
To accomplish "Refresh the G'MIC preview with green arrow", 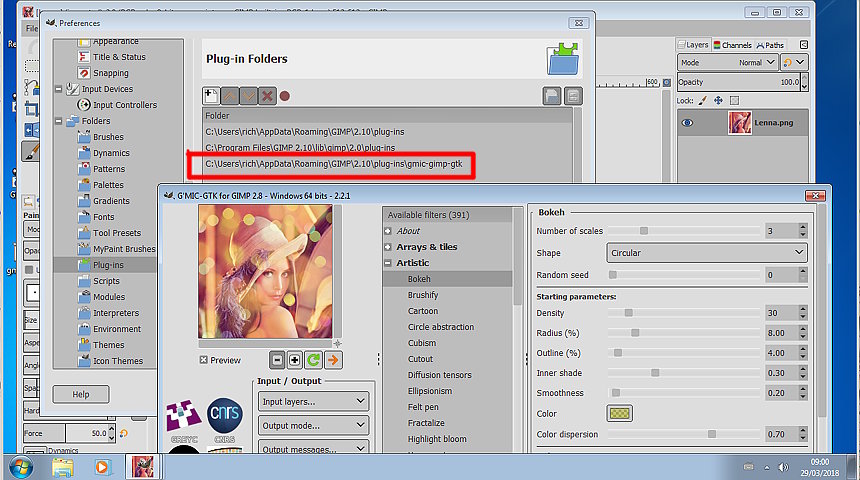I will coord(314,360).
